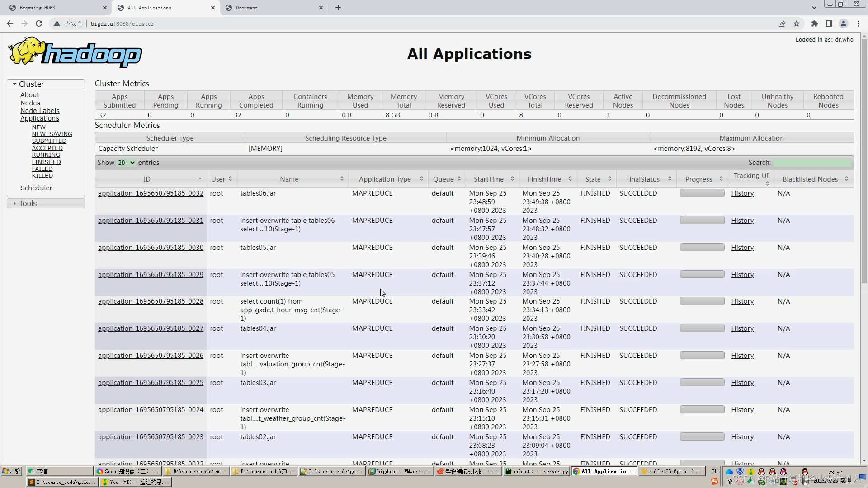Click into the Search input field
Screen dimensions: 868x488
click(x=812, y=163)
